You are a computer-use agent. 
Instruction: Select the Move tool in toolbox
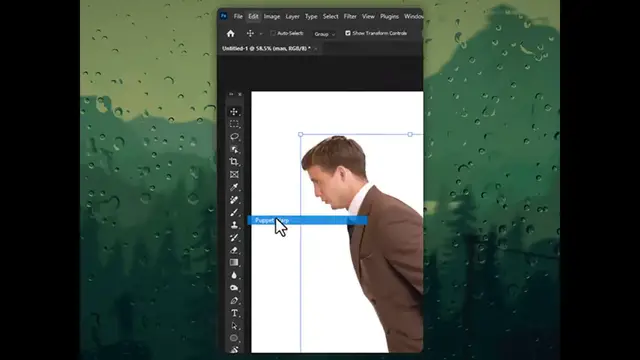[x=234, y=111]
